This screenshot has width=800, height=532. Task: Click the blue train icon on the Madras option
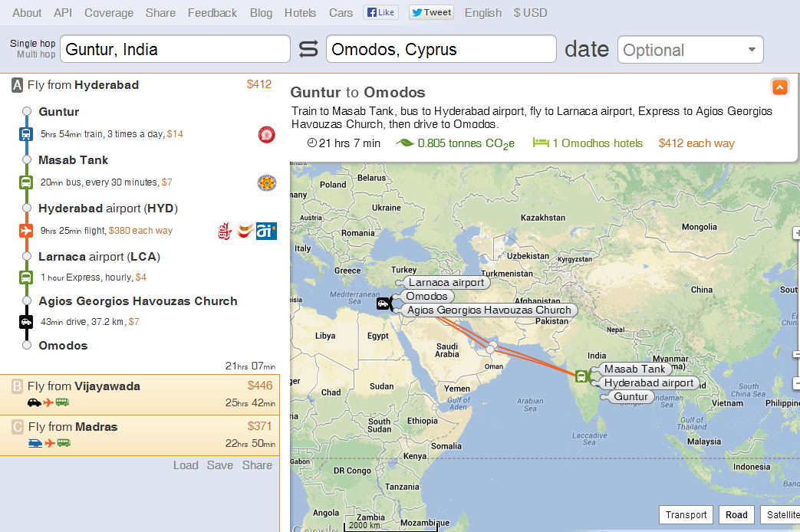point(35,443)
